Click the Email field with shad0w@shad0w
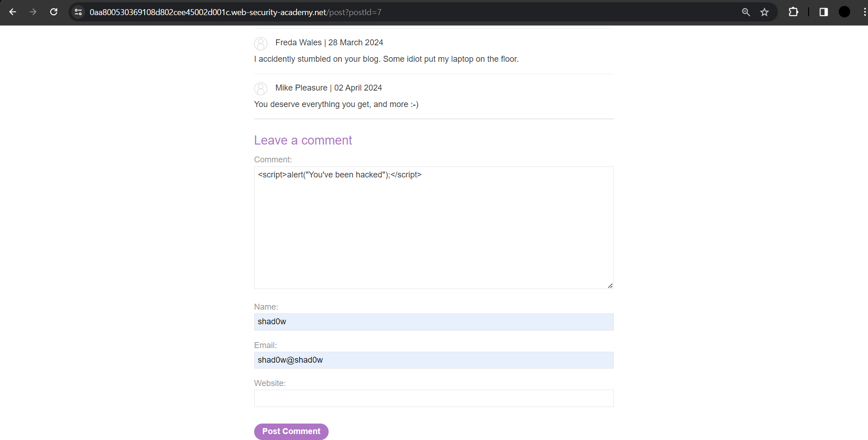 click(434, 360)
